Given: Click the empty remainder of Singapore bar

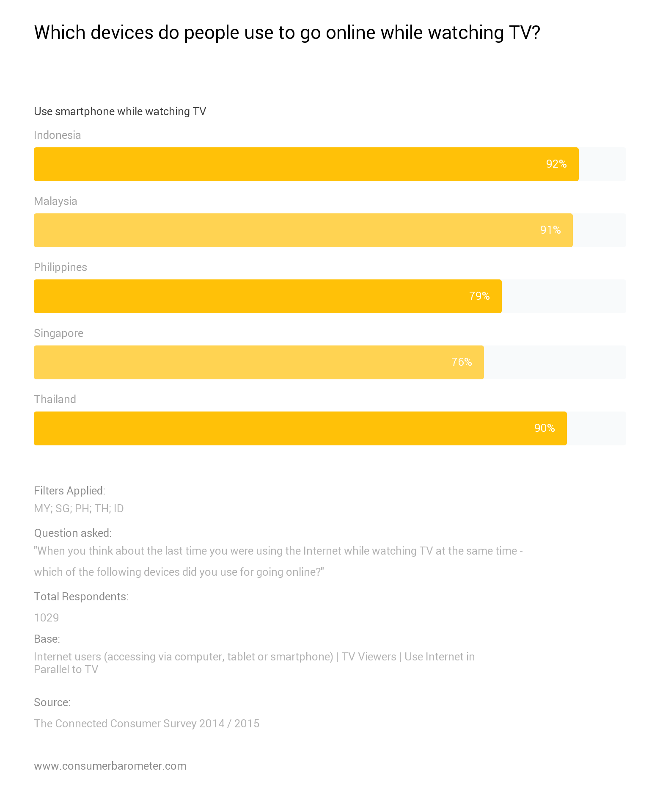Looking at the screenshot, I should point(554,362).
